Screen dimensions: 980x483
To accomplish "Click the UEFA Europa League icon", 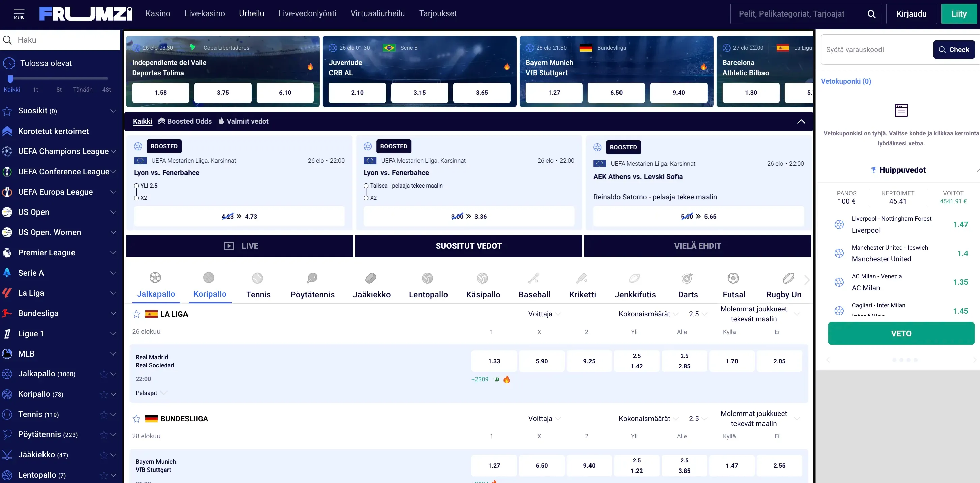I will point(7,192).
